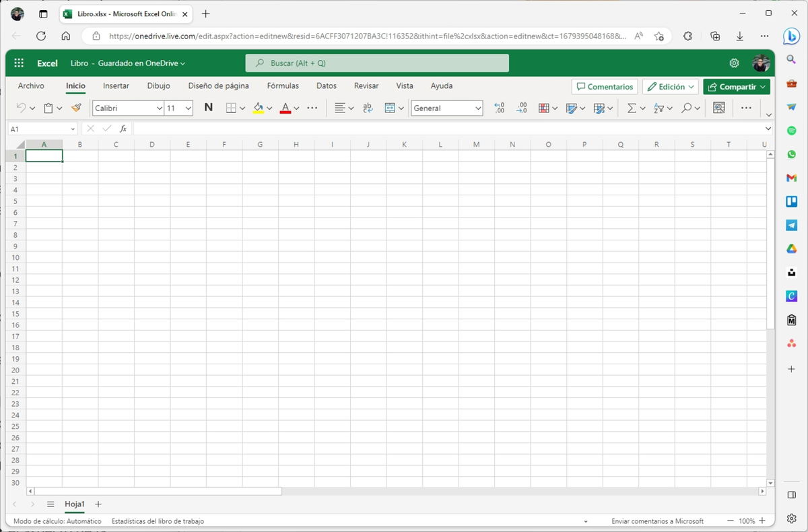Open the Fill Color dropdown arrow
808x532 pixels.
269,108
